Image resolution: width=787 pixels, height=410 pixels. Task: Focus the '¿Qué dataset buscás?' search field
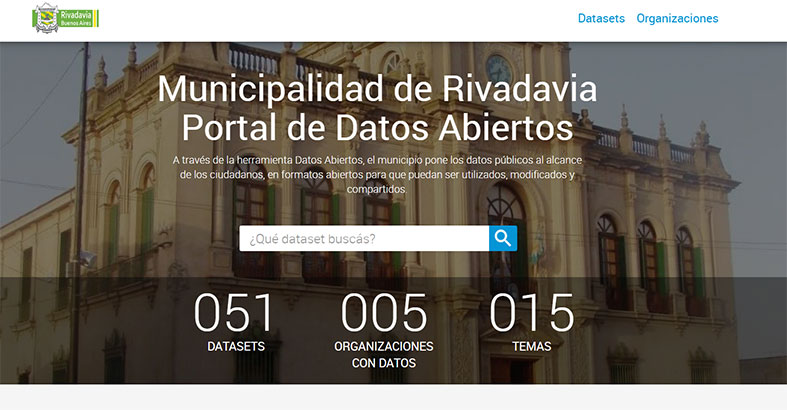click(364, 238)
